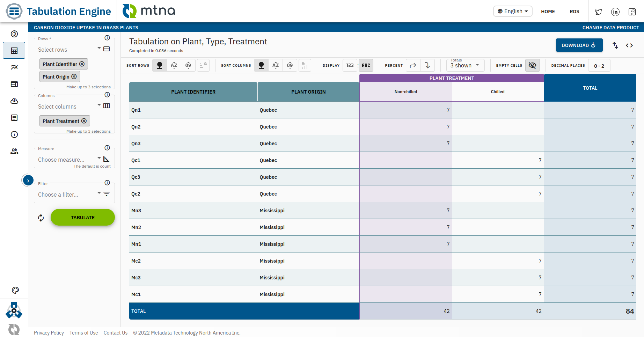Open the Select rows dropdown
644x337 pixels.
tap(69, 50)
